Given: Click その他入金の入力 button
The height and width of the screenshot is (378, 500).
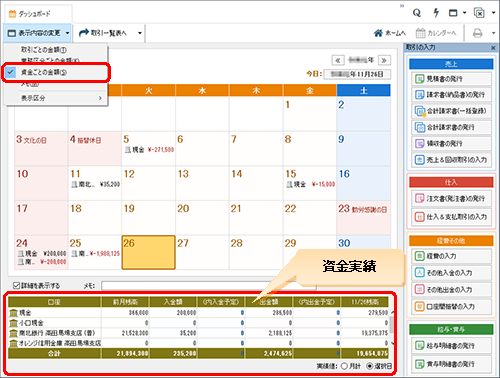Looking at the screenshot, I should (451, 273).
